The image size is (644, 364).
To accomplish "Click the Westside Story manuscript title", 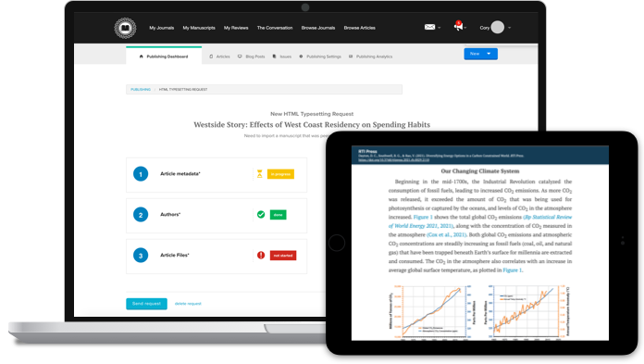I will [312, 125].
